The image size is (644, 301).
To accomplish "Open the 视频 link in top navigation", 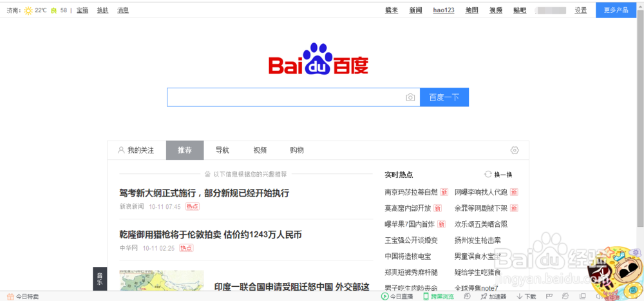I will [x=496, y=11].
